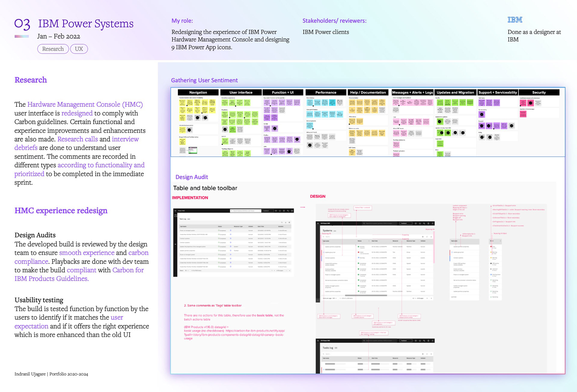Open the Hardware Management Console (HMC) link
The width and height of the screenshot is (577, 392).
click(85, 104)
